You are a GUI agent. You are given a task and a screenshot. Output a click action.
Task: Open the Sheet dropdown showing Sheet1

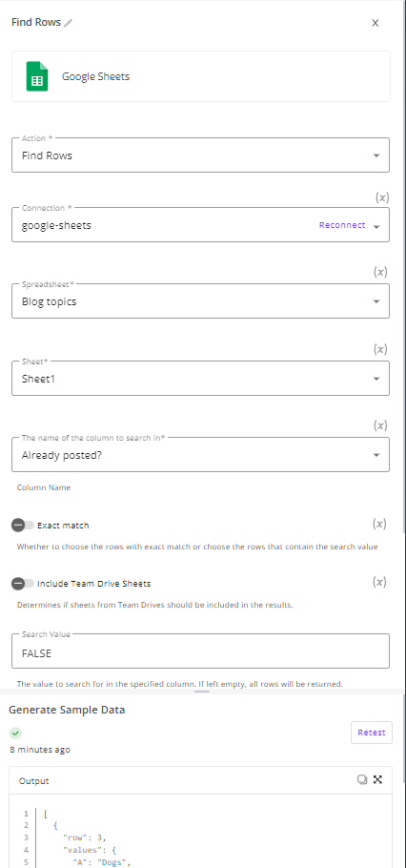(200, 378)
